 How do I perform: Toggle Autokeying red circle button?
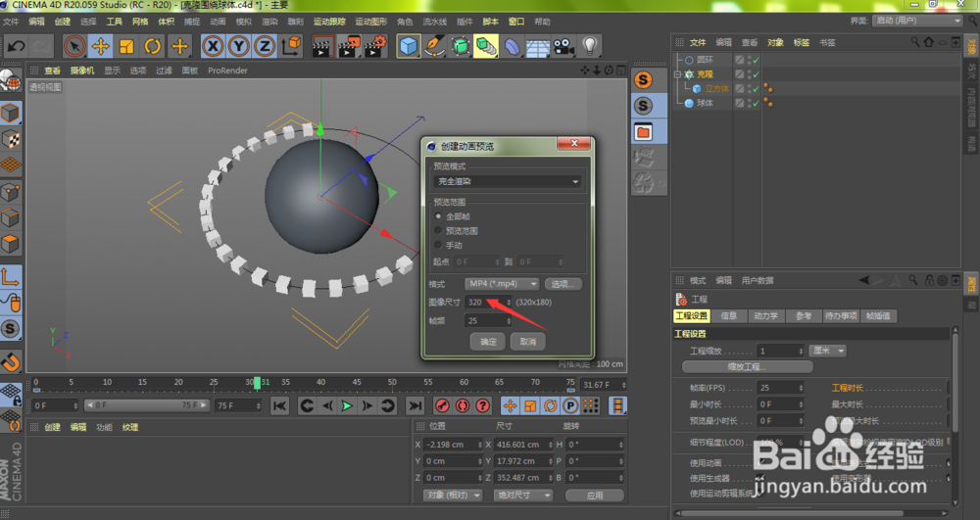(463, 405)
